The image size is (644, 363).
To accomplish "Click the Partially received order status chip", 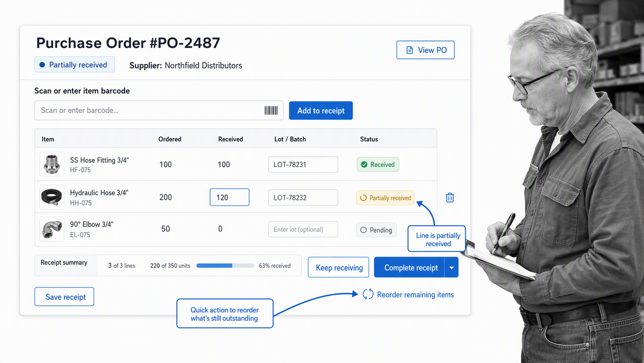I will pos(74,65).
